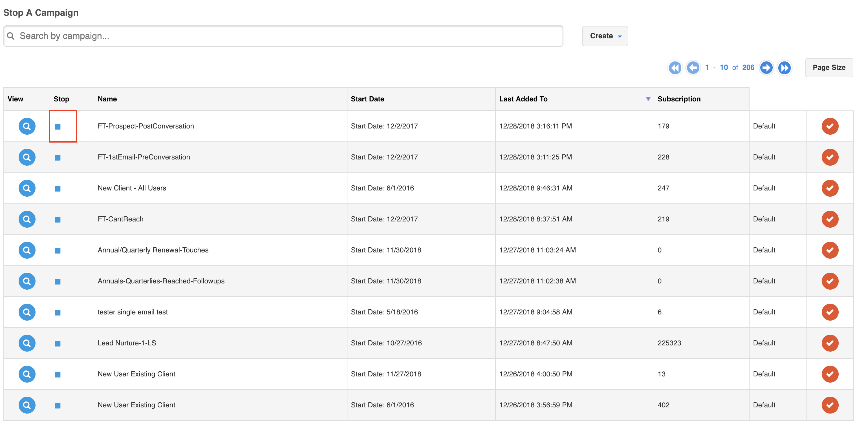Screen dimensions: 868x444
Task: Go to the previous page arrow
Action: tap(693, 68)
